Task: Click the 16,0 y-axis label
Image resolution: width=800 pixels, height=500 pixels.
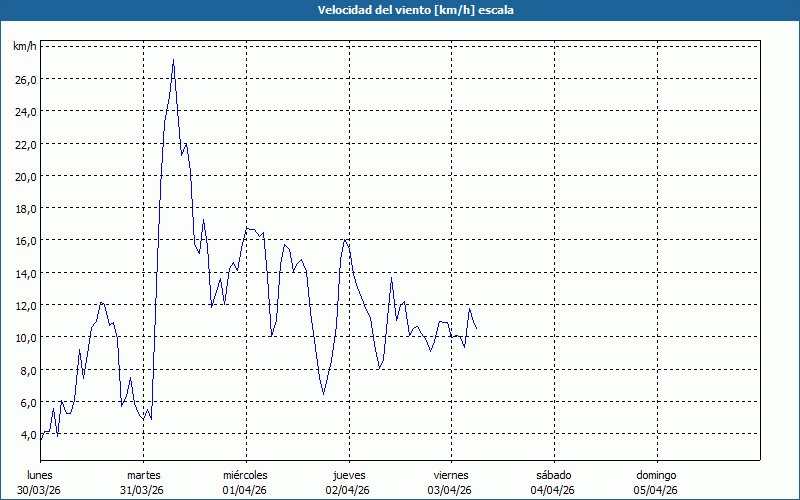Action: pos(26,241)
